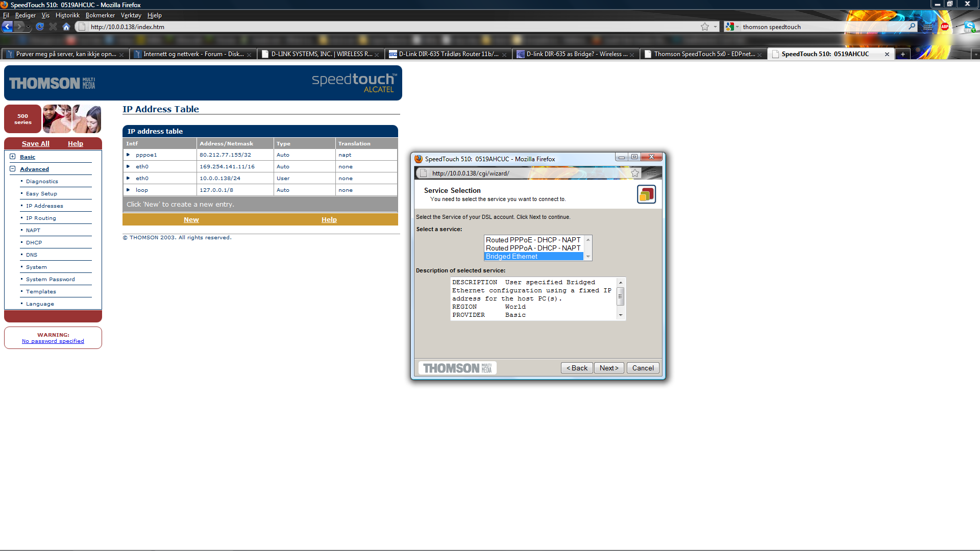Click the wizard Service Selection icon

(646, 194)
